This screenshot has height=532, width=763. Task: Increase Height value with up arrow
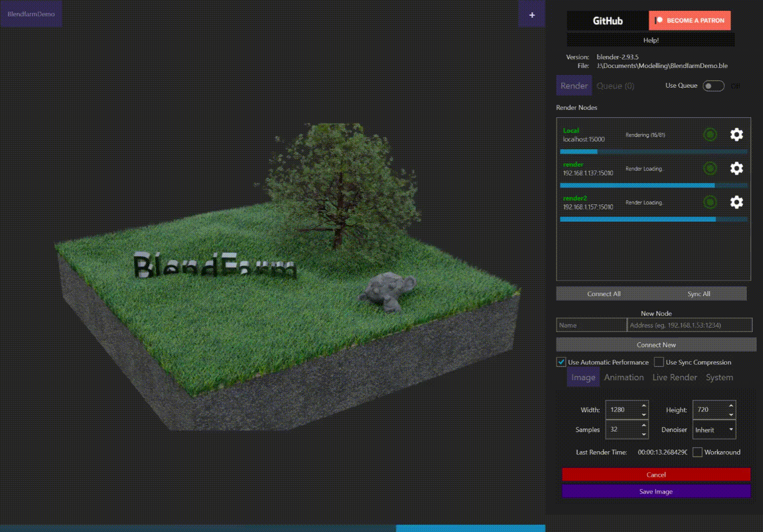(731, 405)
